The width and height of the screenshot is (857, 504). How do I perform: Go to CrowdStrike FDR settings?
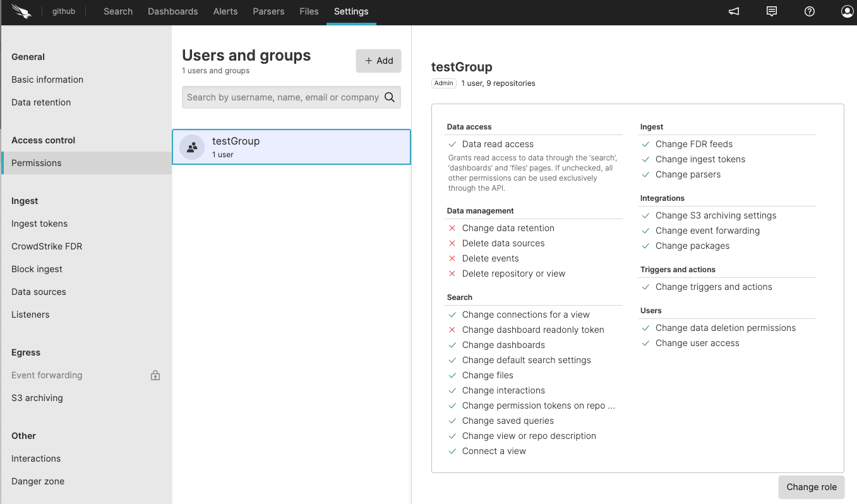pyautogui.click(x=47, y=246)
